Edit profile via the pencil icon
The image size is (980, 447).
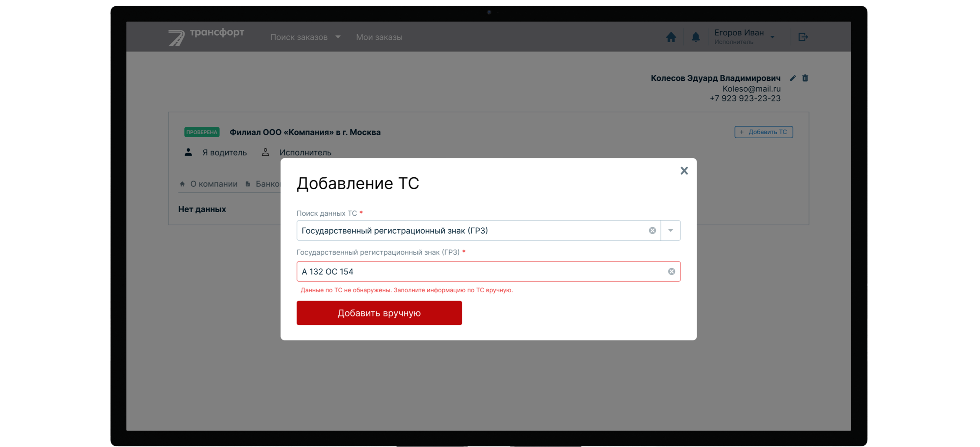point(793,78)
